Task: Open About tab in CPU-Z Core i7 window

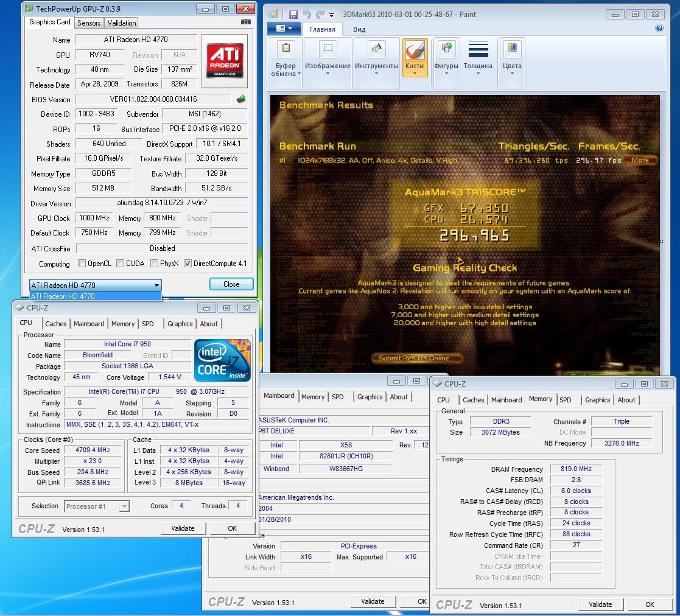Action: [x=209, y=324]
